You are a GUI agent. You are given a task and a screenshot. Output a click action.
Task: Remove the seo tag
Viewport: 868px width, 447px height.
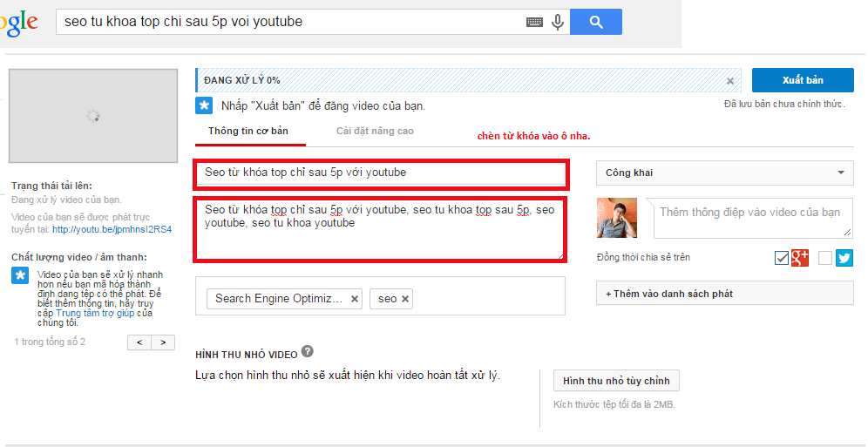pos(405,299)
